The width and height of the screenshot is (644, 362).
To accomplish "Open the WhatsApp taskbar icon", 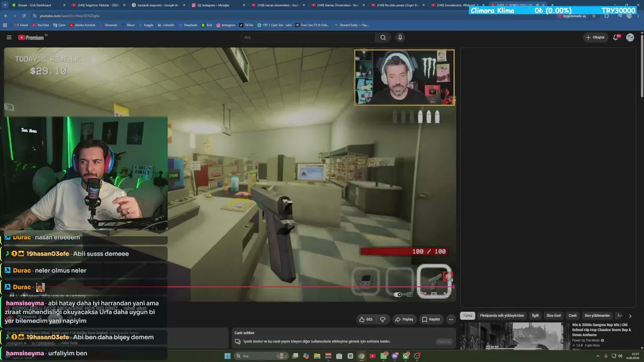I will click(x=384, y=356).
